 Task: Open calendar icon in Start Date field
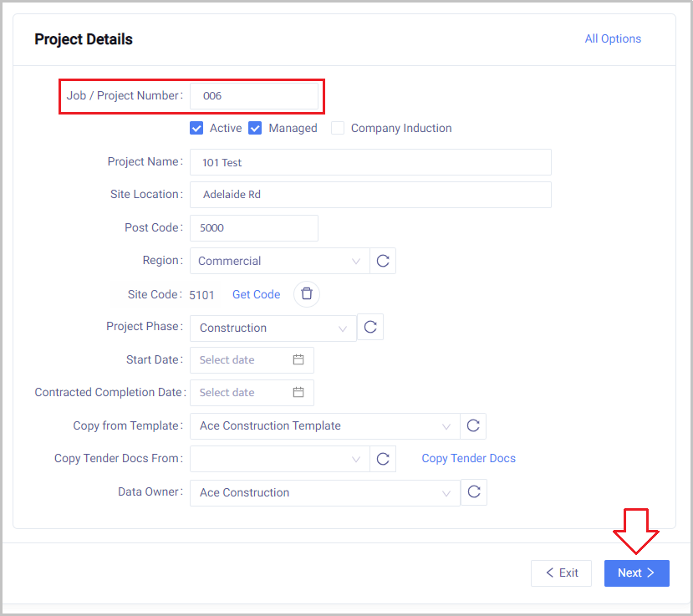click(298, 360)
